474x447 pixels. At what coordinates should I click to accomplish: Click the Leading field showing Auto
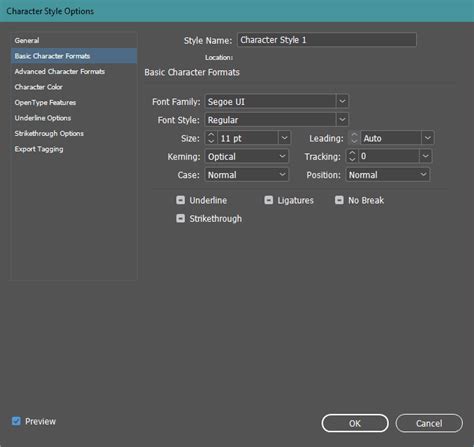391,138
